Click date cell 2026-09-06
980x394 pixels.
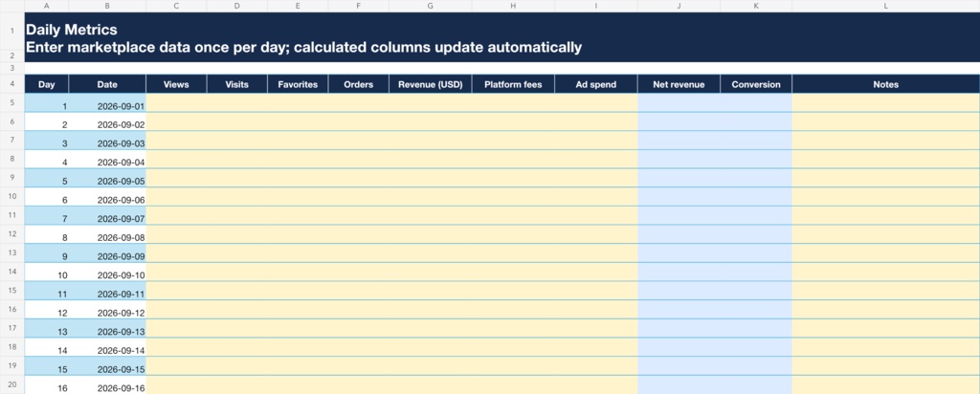(107, 197)
